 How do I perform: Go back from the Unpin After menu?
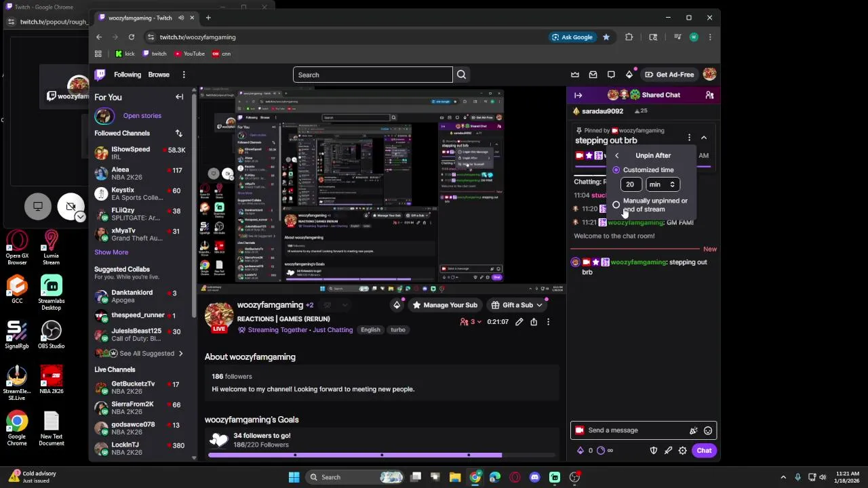617,156
